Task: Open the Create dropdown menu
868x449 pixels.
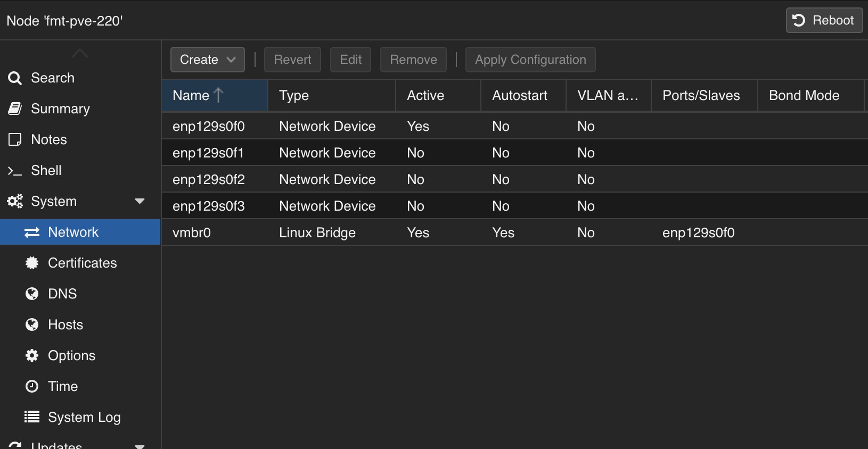Action: (x=207, y=60)
